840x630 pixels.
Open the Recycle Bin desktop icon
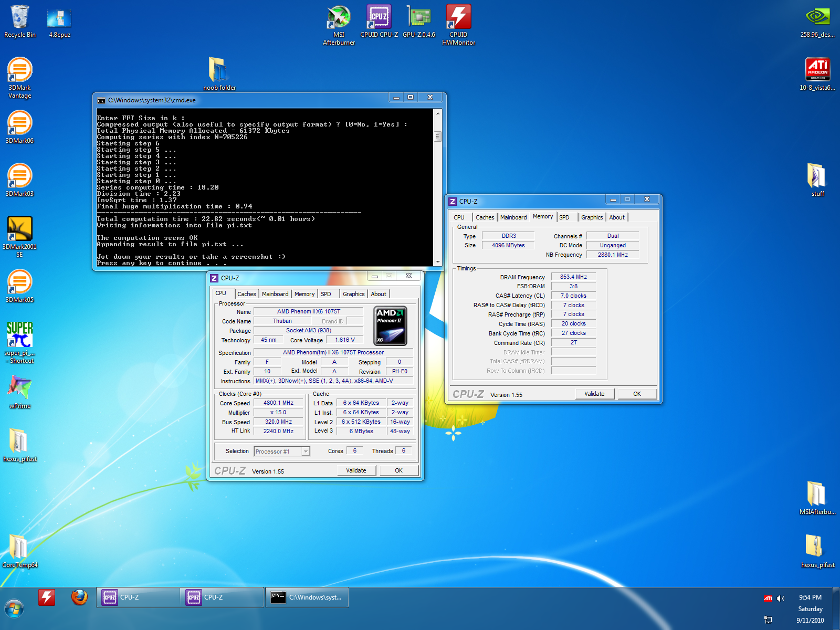tap(20, 21)
